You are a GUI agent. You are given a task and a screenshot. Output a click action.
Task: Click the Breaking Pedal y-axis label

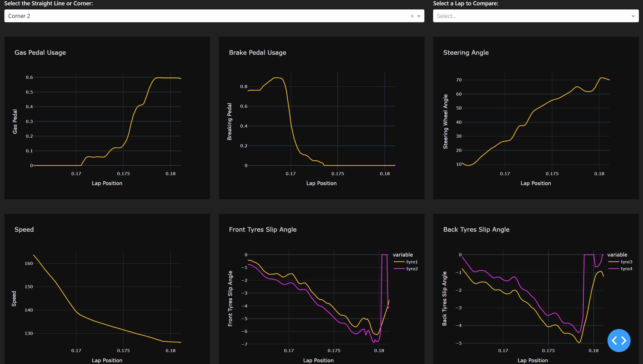click(229, 122)
